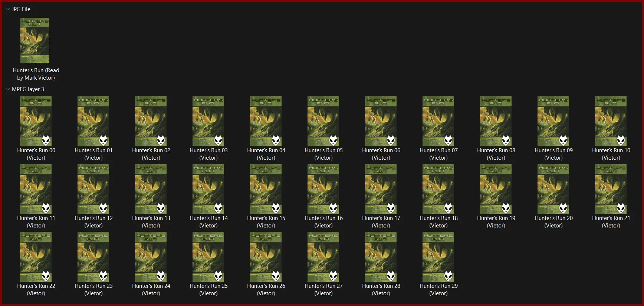This screenshot has height=306, width=644.
Task: Select the Hunter's Run 14 (Vietor) audio file icon
Action: tap(208, 189)
